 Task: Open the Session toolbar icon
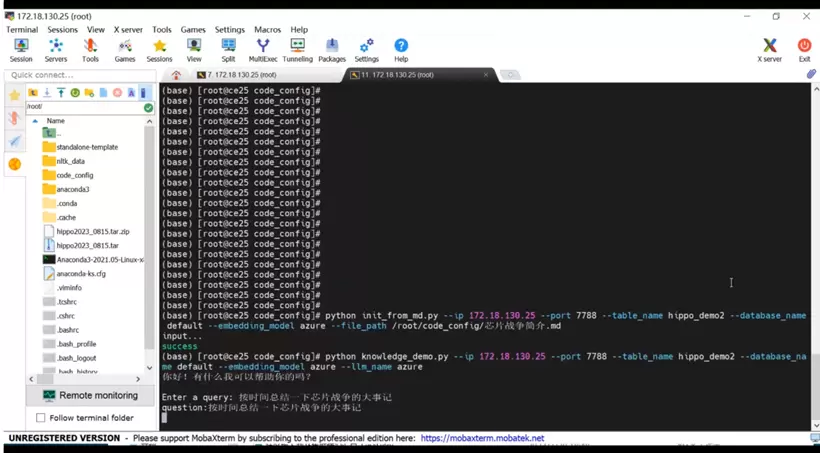point(20,50)
